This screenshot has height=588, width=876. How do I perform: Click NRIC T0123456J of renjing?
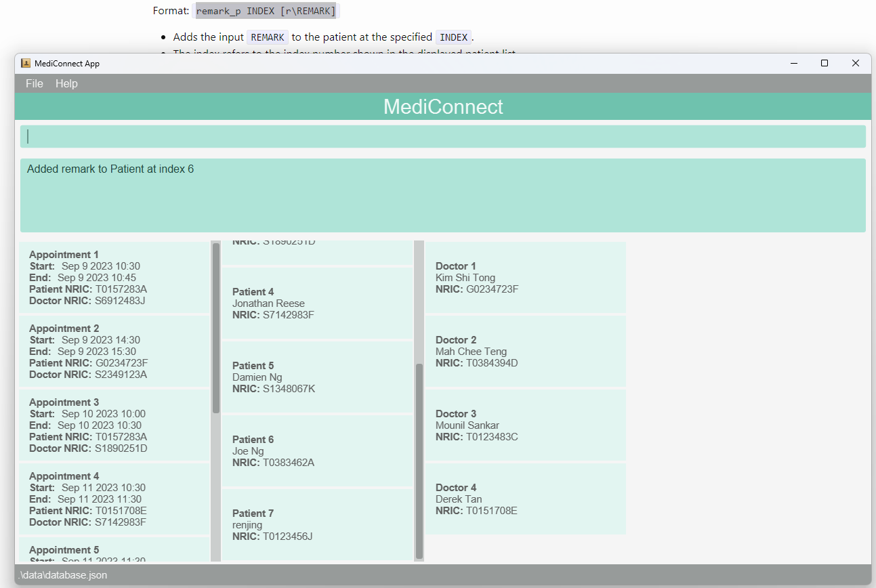click(288, 537)
